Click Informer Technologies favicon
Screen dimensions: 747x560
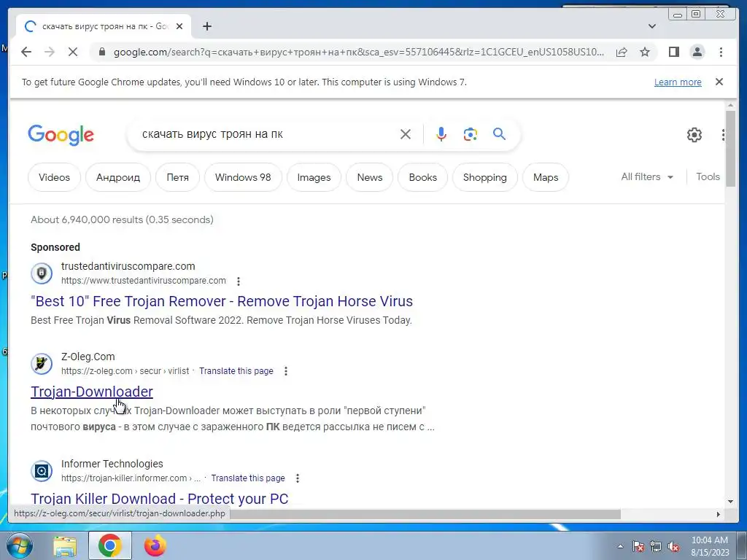tap(42, 471)
